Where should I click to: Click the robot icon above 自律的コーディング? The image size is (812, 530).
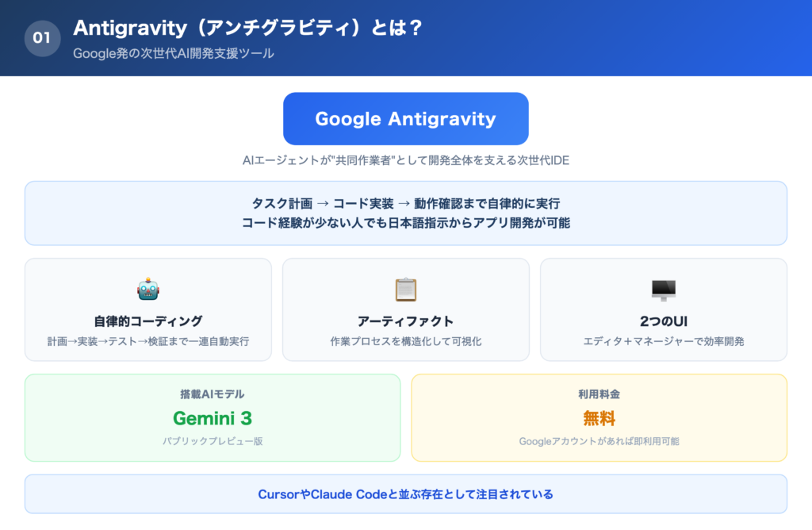148,290
